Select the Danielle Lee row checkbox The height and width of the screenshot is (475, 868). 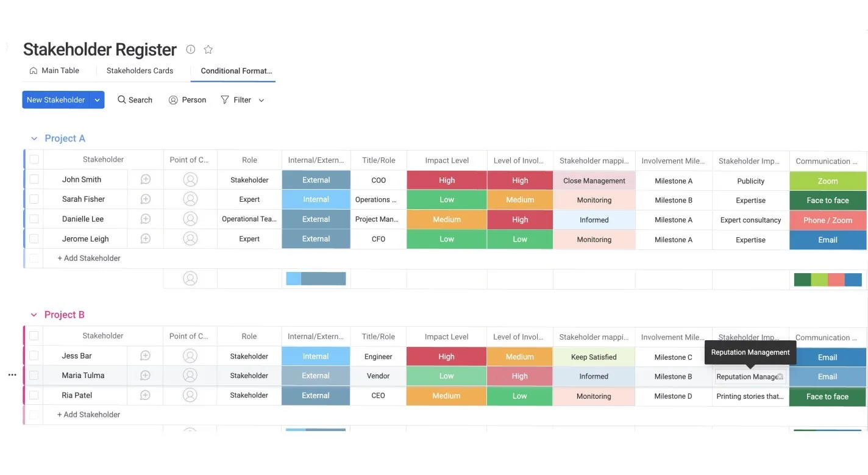click(34, 219)
